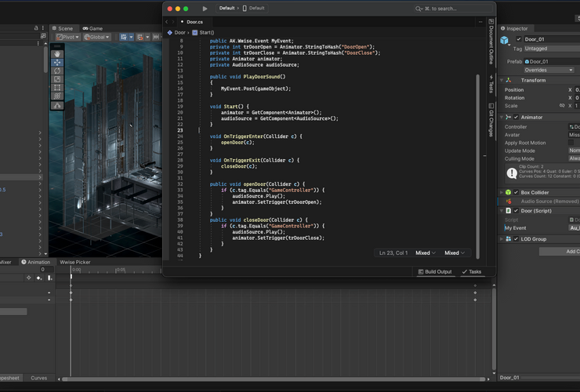Open the Document Outline side pad

(491, 42)
